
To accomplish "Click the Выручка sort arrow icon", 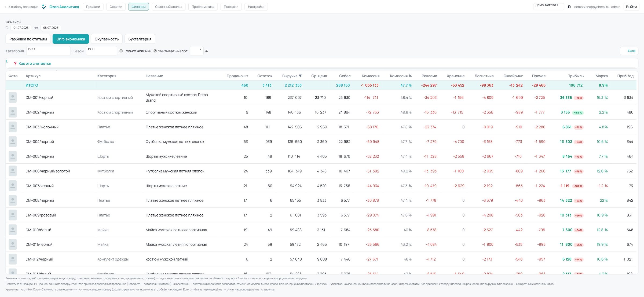I will [x=300, y=76].
